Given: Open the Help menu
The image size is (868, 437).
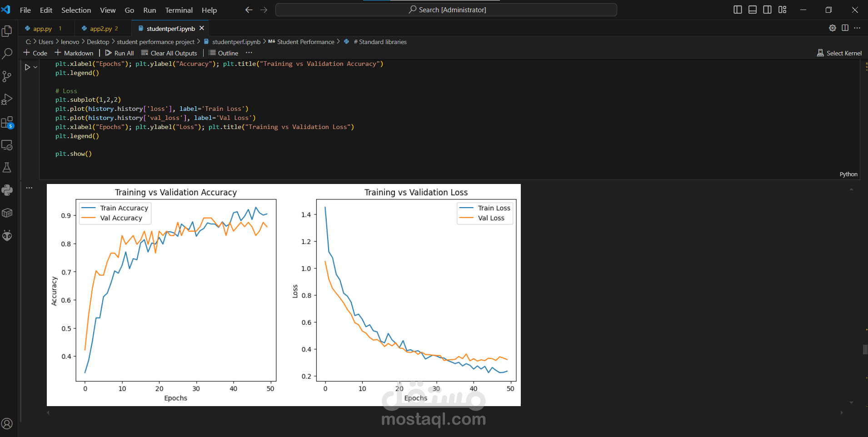Looking at the screenshot, I should tap(209, 10).
